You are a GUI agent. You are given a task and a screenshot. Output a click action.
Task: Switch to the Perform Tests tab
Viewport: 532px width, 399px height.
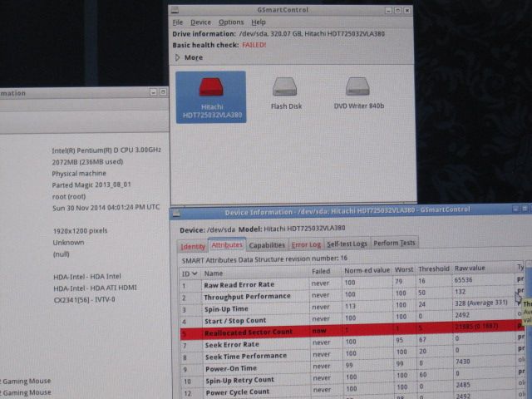[x=394, y=243]
